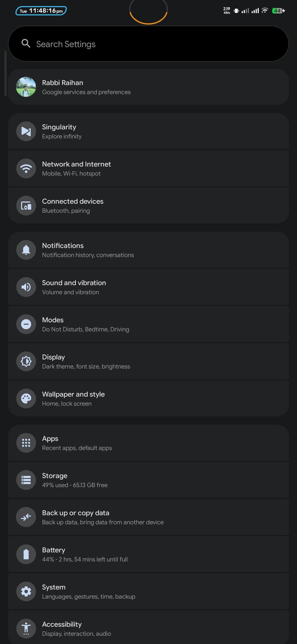This screenshot has width=297, height=644.
Task: Tap the Connected devices icon
Action: 26,206
